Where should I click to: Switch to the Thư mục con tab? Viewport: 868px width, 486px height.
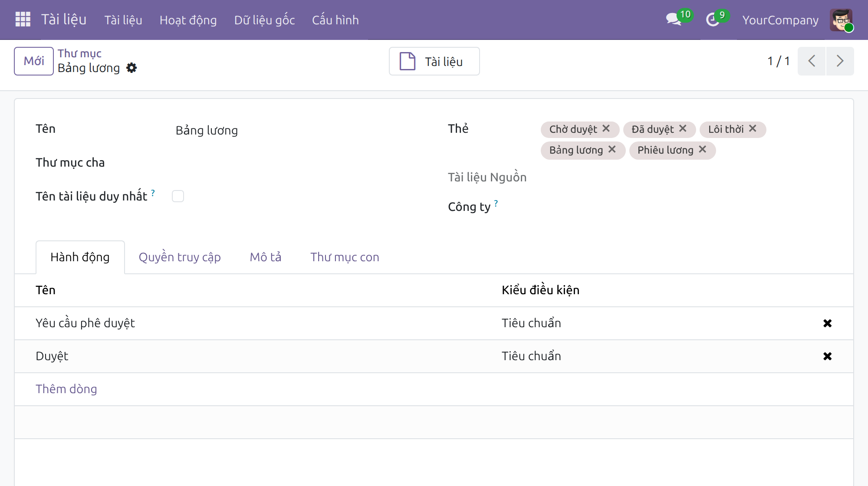345,257
